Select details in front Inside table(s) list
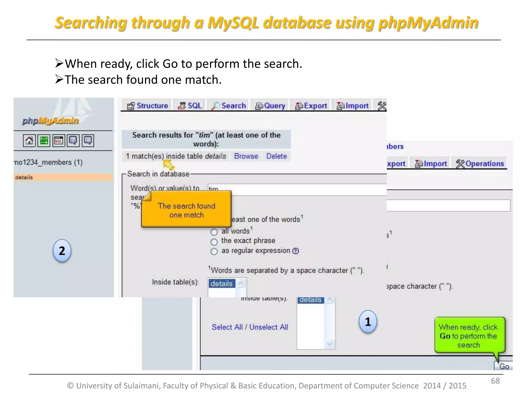Image resolution: width=532 pixels, height=399 pixels. pyautogui.click(x=222, y=284)
